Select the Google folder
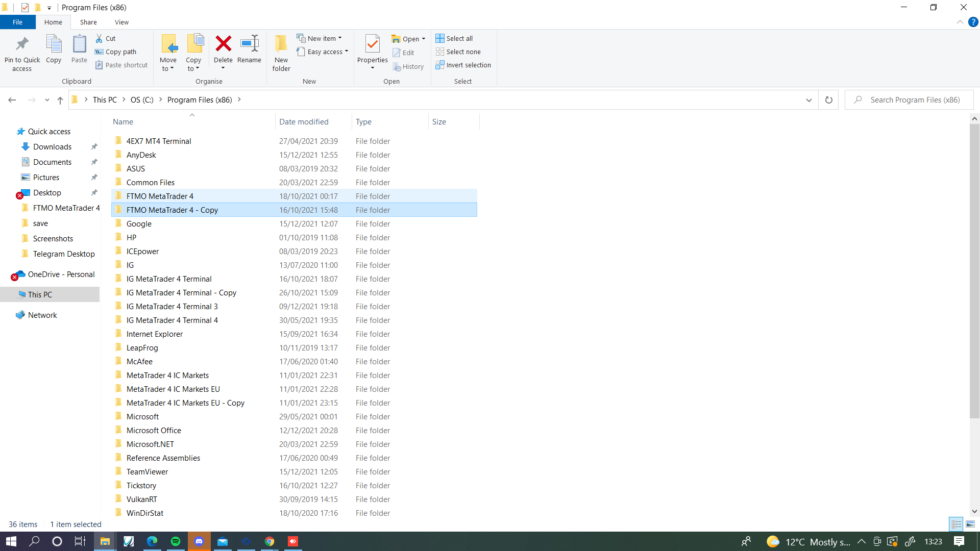Image resolution: width=980 pixels, height=551 pixels. [294, 223]
